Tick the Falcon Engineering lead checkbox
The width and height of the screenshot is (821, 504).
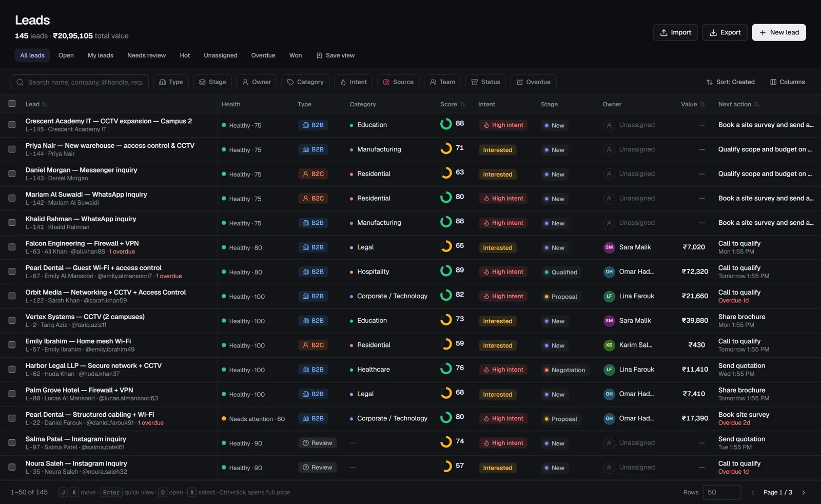[12, 247]
